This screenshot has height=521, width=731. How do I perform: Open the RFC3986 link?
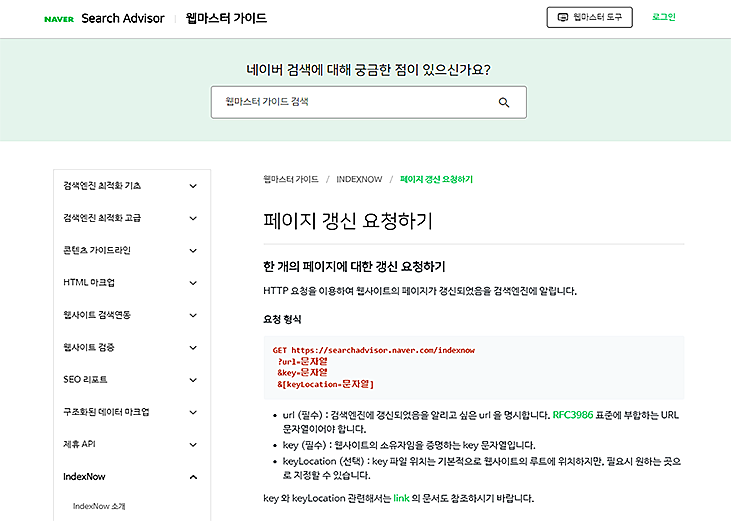point(572,415)
